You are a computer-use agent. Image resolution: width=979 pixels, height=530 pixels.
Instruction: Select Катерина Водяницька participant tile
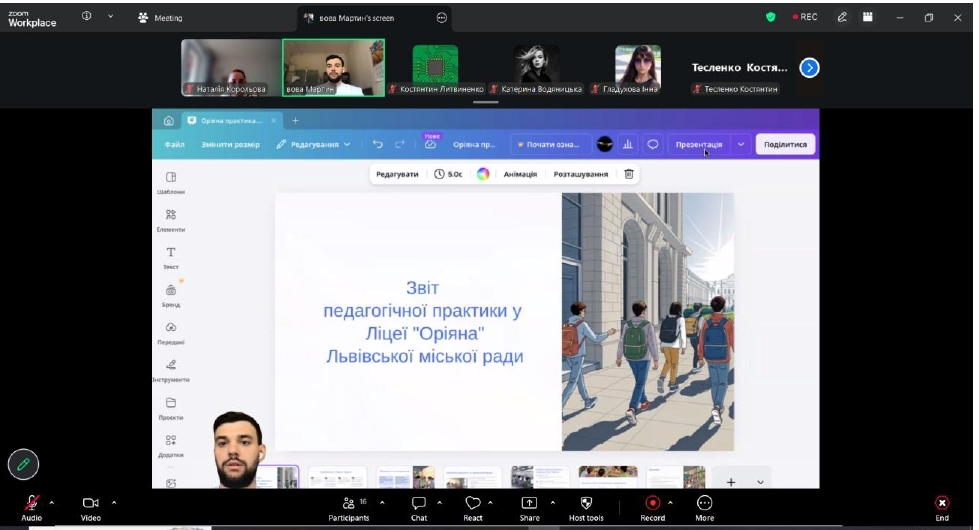coord(537,69)
